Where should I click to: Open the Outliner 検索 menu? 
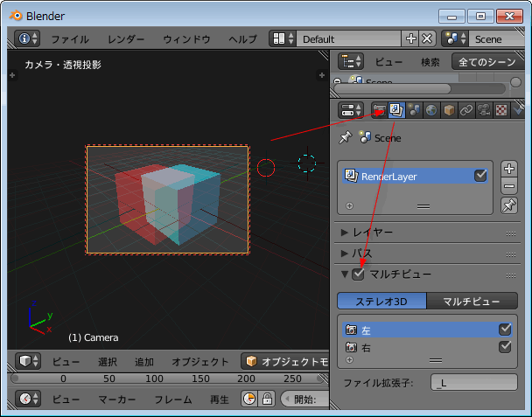430,62
